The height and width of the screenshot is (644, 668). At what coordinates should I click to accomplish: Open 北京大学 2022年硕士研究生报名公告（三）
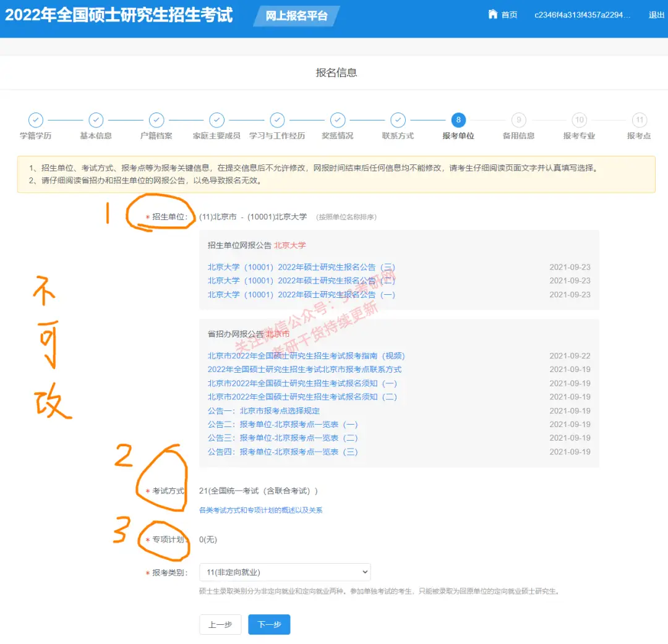(x=301, y=268)
